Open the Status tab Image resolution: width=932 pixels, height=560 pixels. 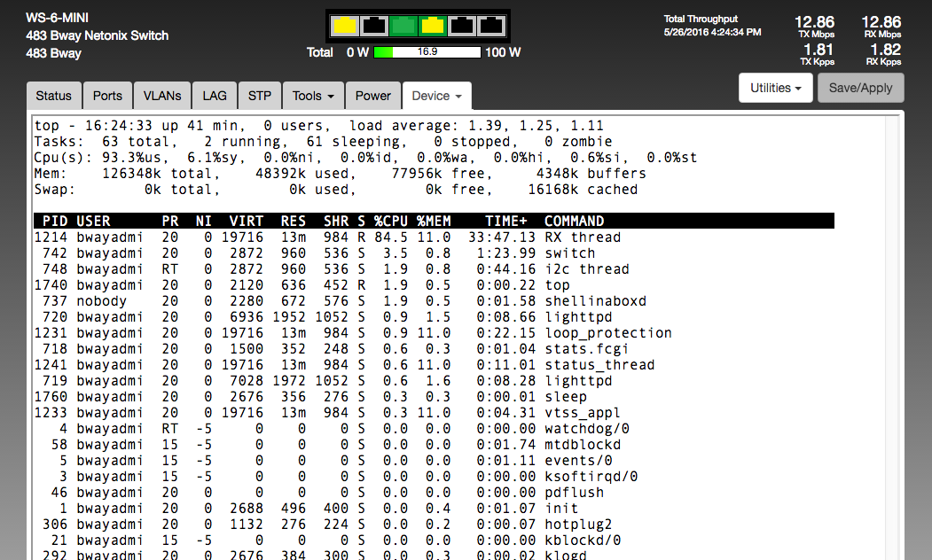click(54, 96)
